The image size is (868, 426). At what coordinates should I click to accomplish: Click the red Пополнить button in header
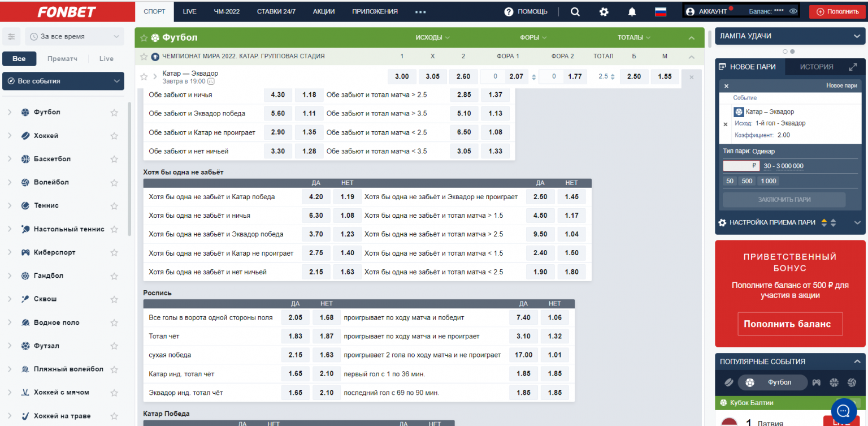[837, 11]
